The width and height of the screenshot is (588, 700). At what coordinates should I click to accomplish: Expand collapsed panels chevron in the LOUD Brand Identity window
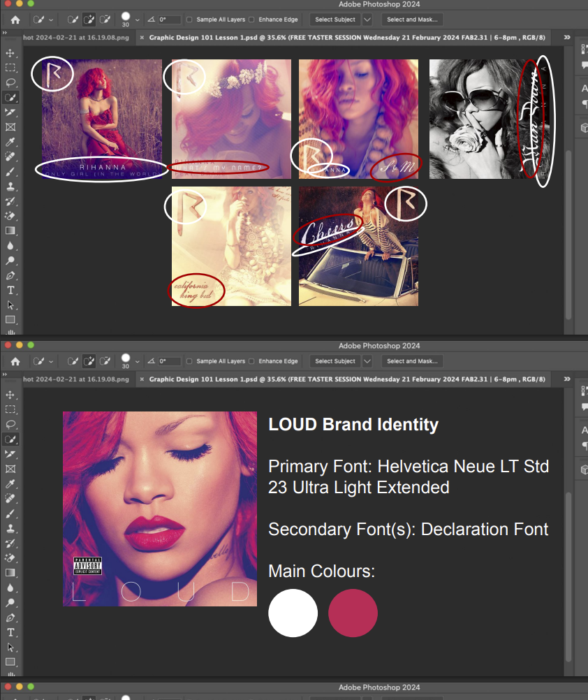pos(567,379)
